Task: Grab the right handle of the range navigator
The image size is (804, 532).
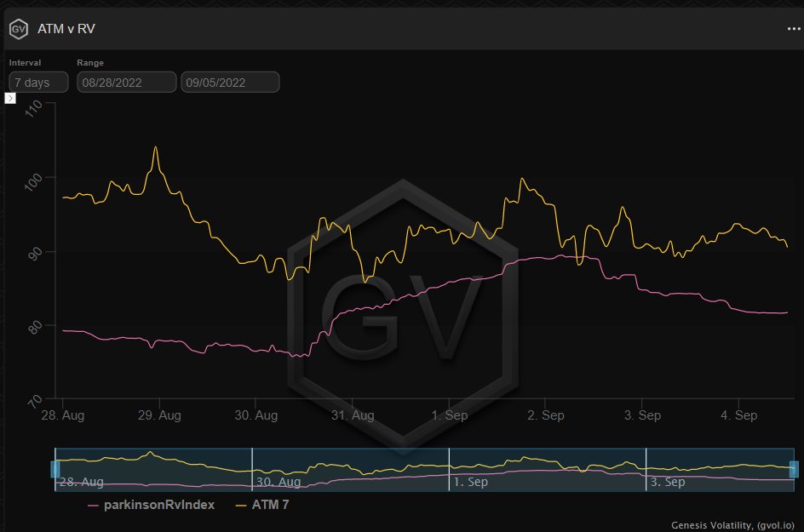Action: (794, 469)
